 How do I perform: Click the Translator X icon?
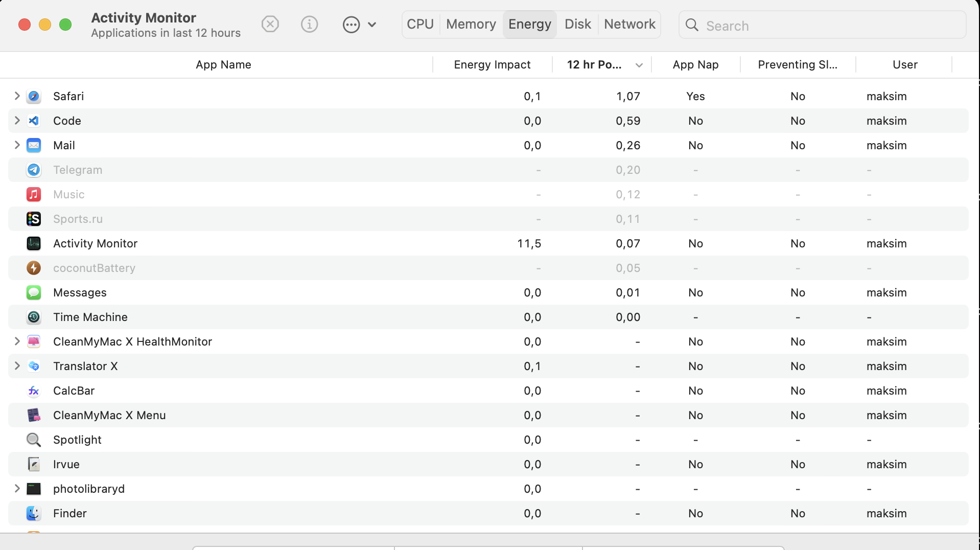click(34, 366)
